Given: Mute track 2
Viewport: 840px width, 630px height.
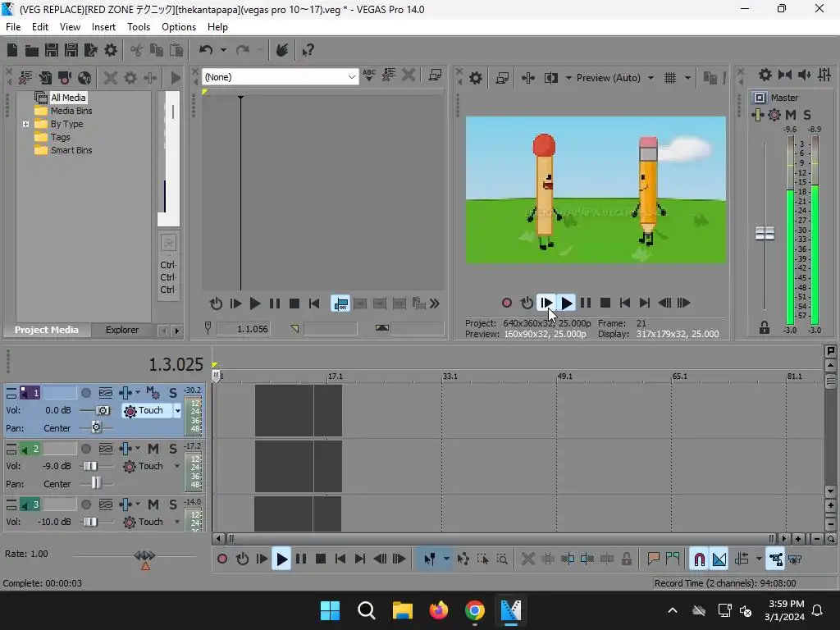Looking at the screenshot, I should pyautogui.click(x=153, y=449).
